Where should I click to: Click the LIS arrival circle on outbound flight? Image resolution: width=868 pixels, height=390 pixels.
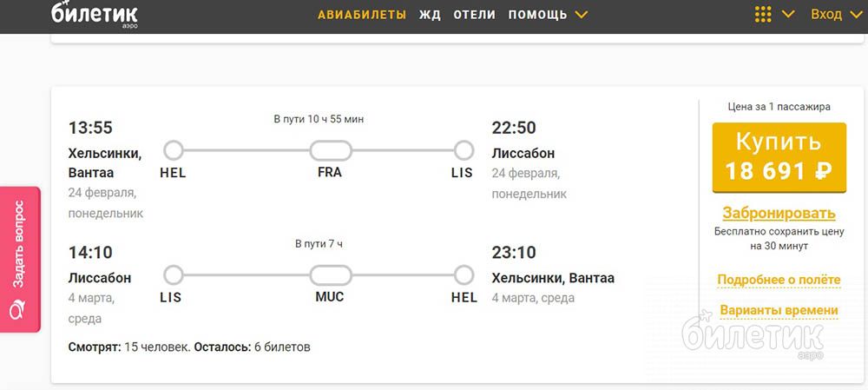click(x=464, y=150)
